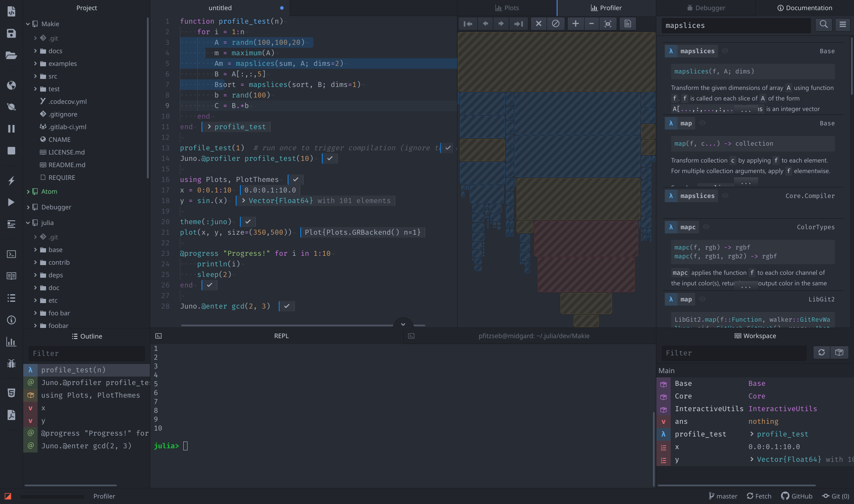Toggle the eye icon next to mapc
854x504 pixels.
click(x=706, y=227)
